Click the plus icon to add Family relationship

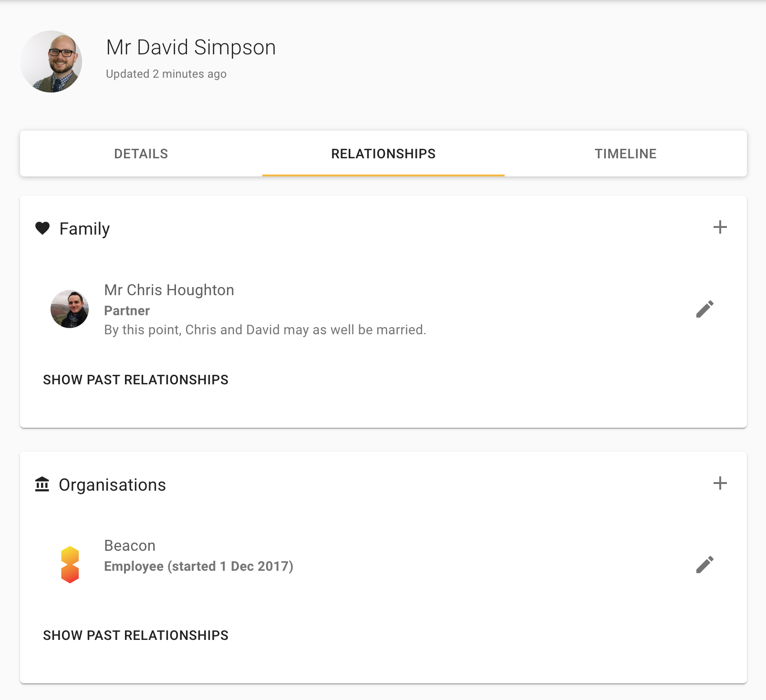(720, 227)
